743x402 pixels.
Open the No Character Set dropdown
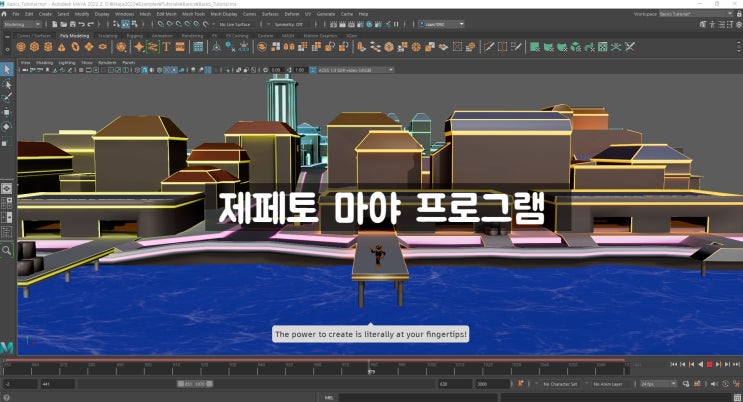coord(561,384)
